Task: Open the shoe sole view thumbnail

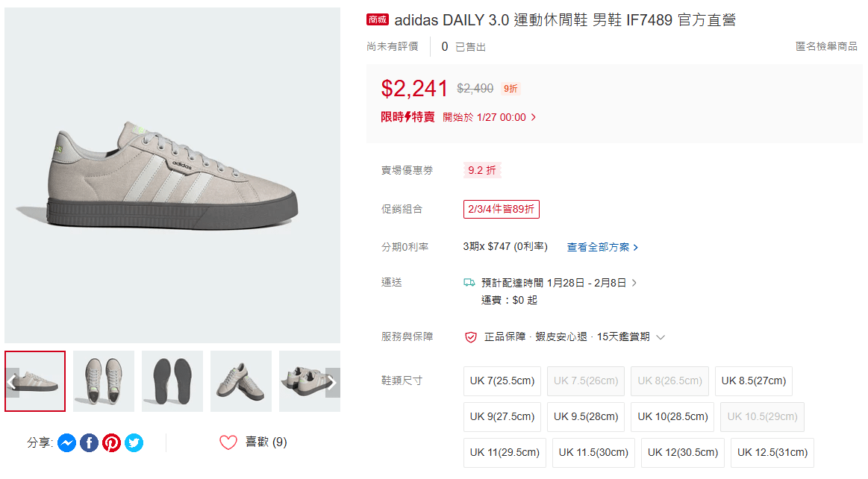Action: pyautogui.click(x=172, y=383)
